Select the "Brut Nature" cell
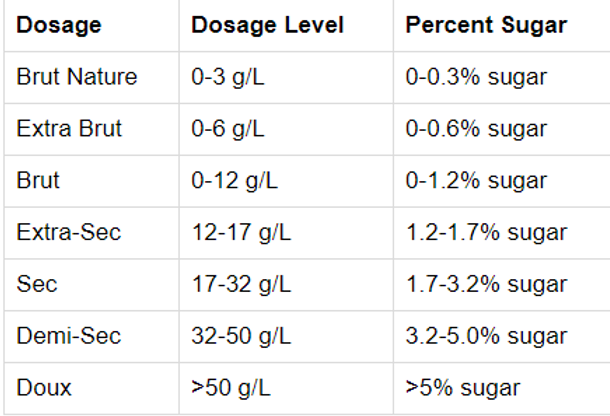Viewport: 610px width, 416px height. 77,77
